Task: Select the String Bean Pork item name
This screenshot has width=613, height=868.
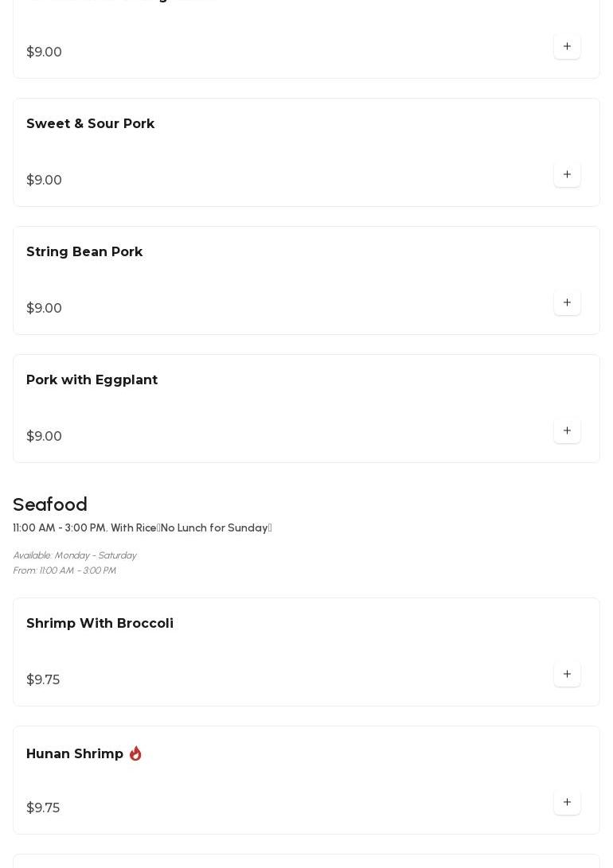Action: tap(84, 252)
